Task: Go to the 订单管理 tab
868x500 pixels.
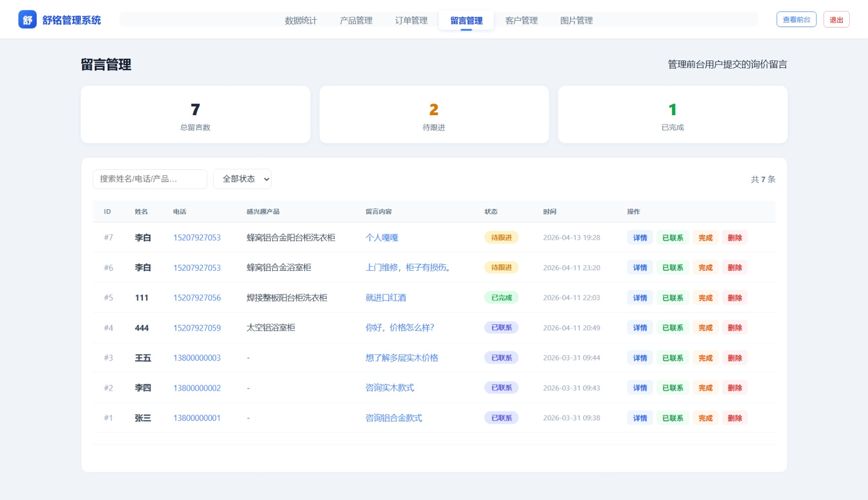Action: [411, 21]
